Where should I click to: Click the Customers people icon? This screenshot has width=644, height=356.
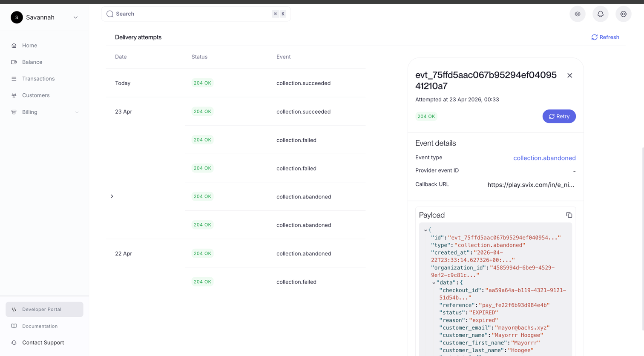point(14,95)
